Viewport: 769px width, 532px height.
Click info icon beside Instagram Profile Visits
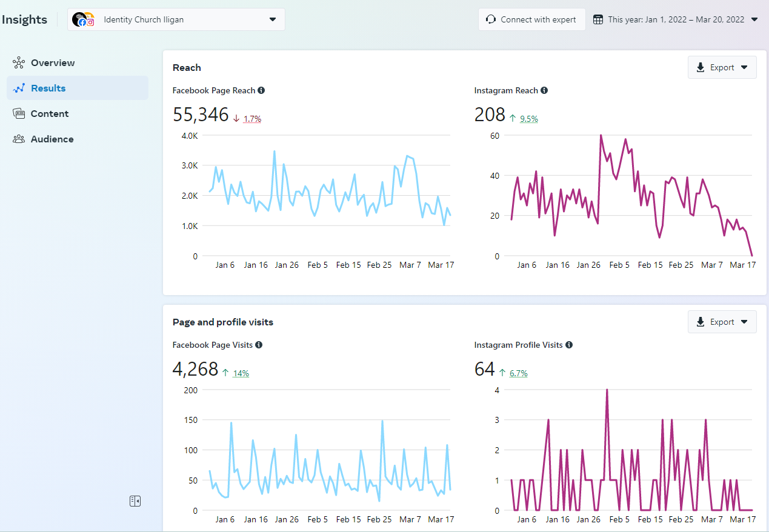pyautogui.click(x=569, y=345)
